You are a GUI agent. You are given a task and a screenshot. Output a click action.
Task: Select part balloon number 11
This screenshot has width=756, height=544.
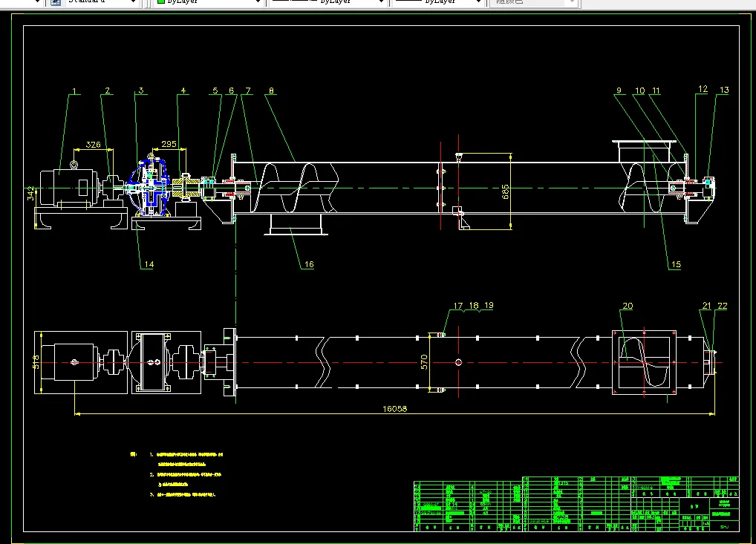[656, 91]
